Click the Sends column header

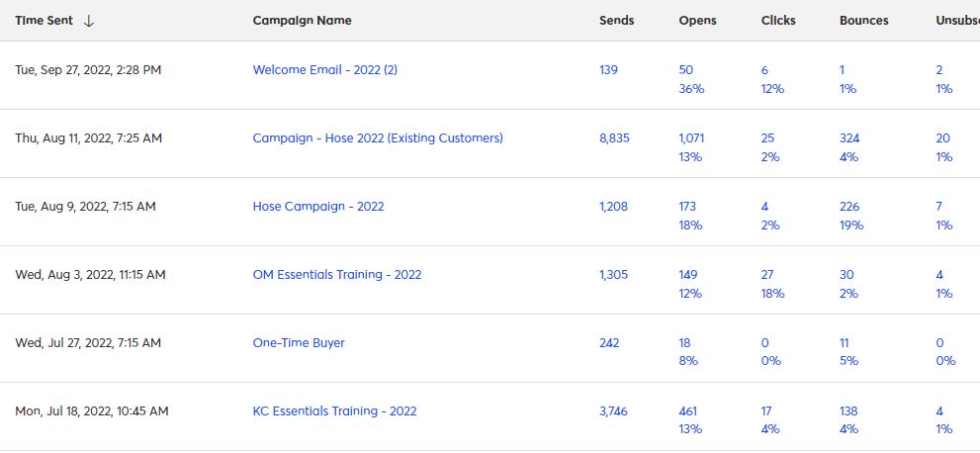(x=616, y=21)
